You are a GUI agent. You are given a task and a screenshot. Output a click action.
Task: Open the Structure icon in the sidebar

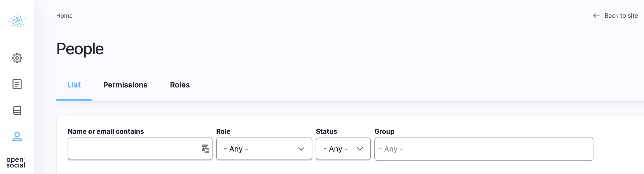[17, 110]
